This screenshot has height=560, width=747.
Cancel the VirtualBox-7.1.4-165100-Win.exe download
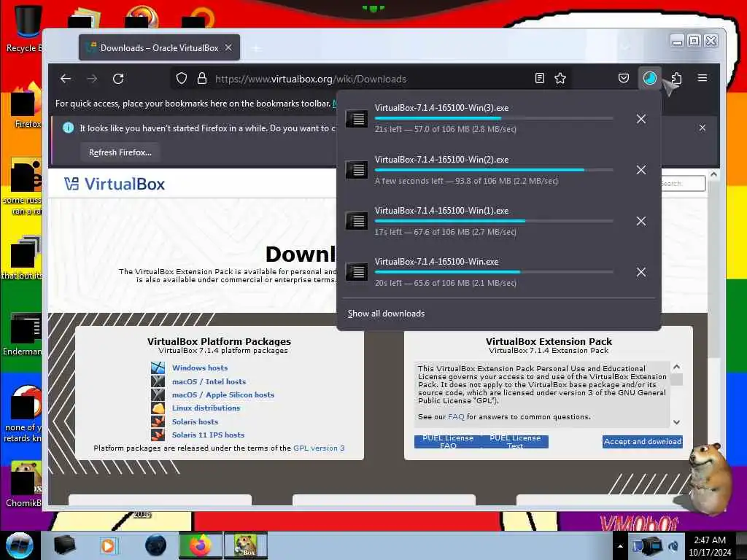(x=641, y=272)
